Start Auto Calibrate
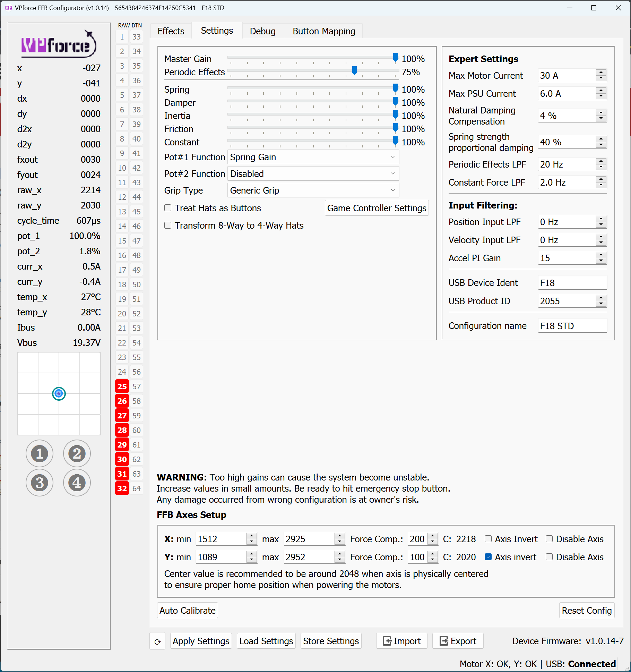The height and width of the screenshot is (672, 631). click(188, 611)
